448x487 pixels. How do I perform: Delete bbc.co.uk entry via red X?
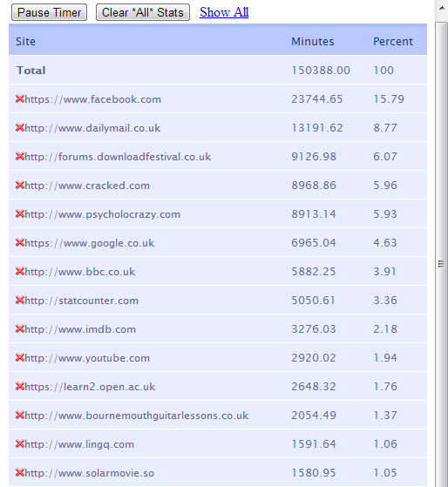[x=20, y=272]
